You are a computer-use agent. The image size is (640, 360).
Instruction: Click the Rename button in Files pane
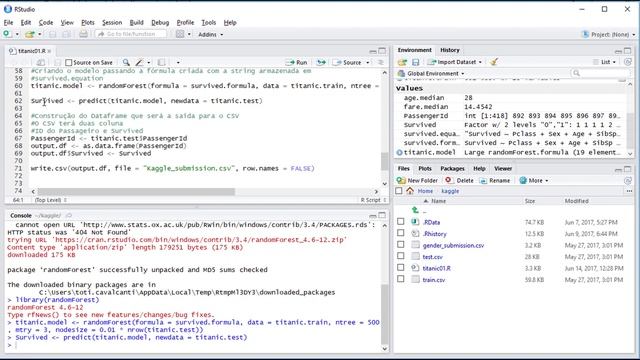(x=495, y=180)
